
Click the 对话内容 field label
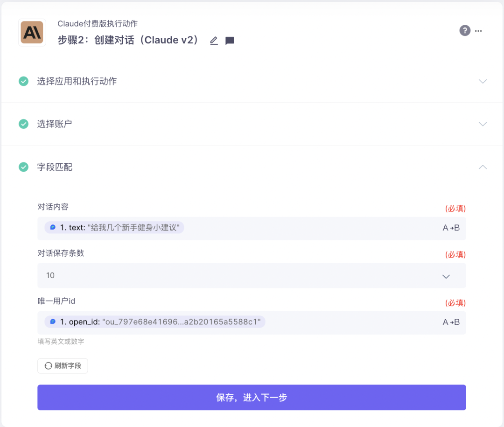pyautogui.click(x=53, y=207)
